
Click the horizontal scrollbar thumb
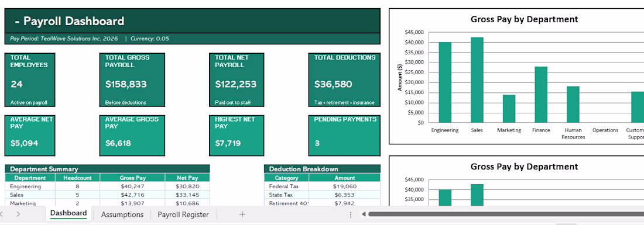click(x=506, y=214)
